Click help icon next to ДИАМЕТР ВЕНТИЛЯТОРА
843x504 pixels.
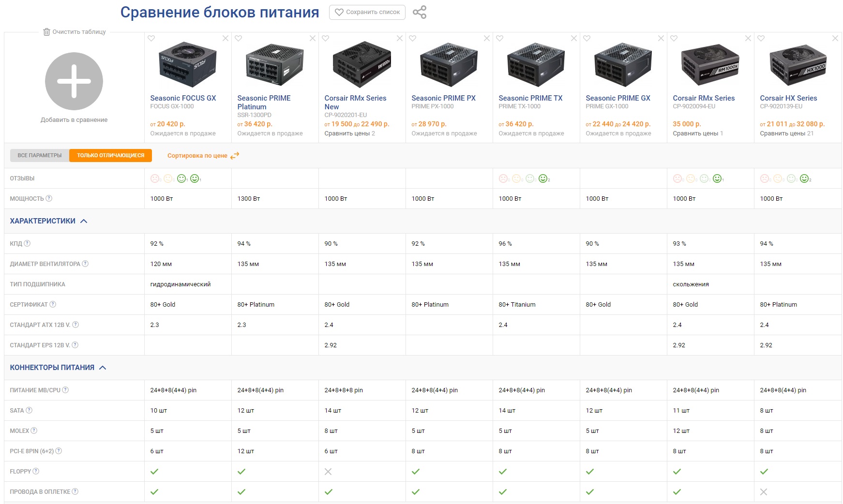click(x=85, y=264)
